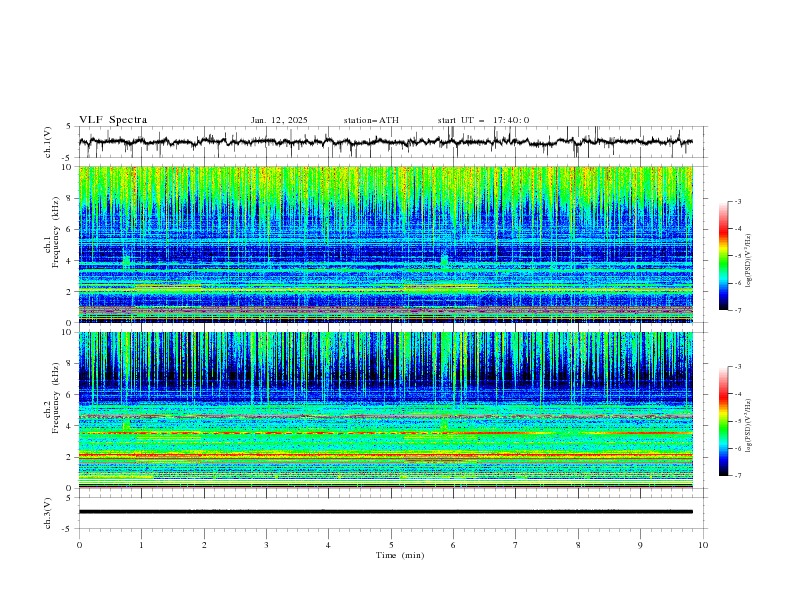Click the 'station=ATH' label
This screenshot has height=612, width=792.
pos(371,120)
